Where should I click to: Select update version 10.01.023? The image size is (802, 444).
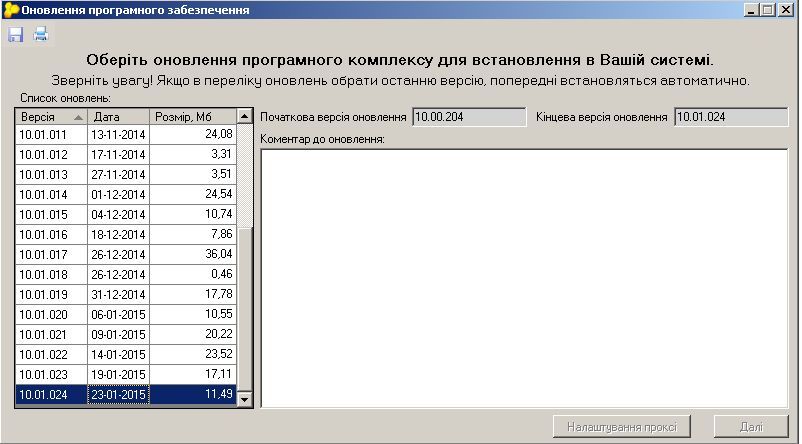pos(126,374)
